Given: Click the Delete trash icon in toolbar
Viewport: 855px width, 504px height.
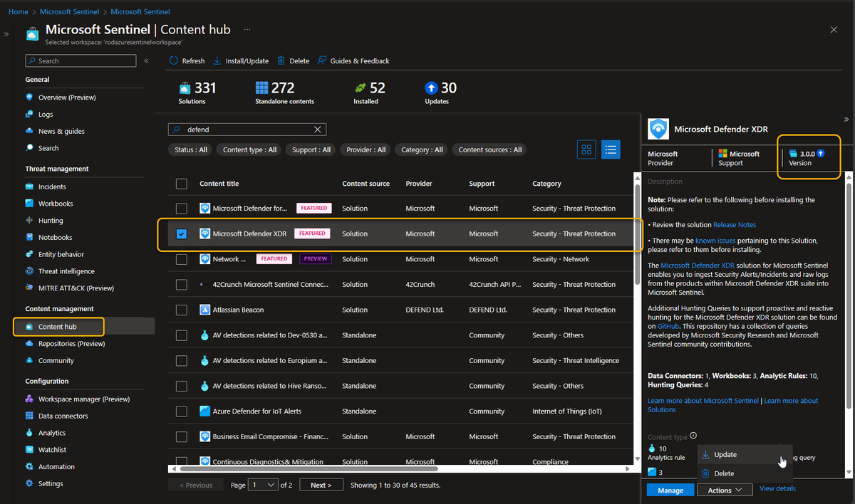Looking at the screenshot, I should (281, 61).
